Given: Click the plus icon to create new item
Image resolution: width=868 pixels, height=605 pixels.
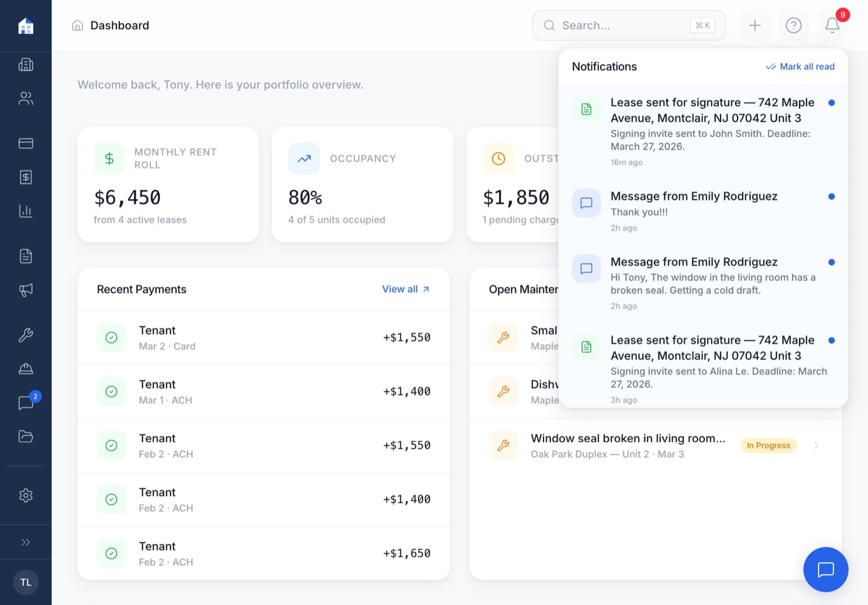Looking at the screenshot, I should click(x=754, y=25).
